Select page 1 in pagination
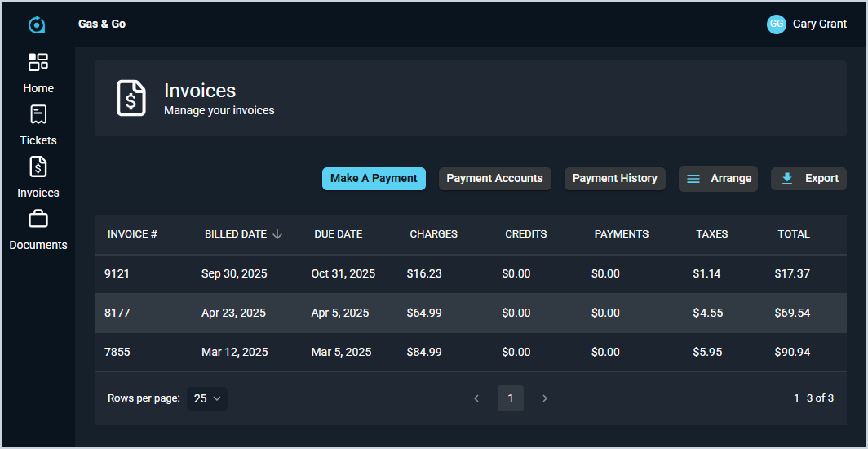Image resolution: width=868 pixels, height=449 pixels. pyautogui.click(x=511, y=398)
